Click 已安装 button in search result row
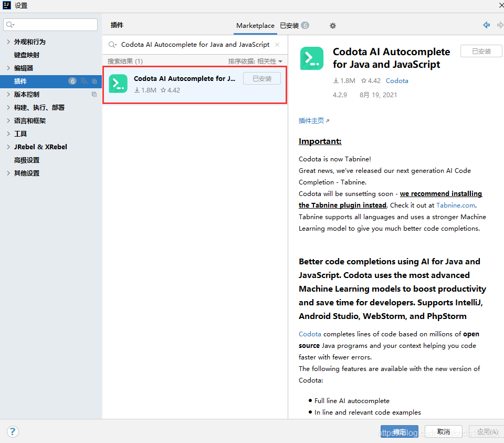This screenshot has width=504, height=443. [262, 78]
